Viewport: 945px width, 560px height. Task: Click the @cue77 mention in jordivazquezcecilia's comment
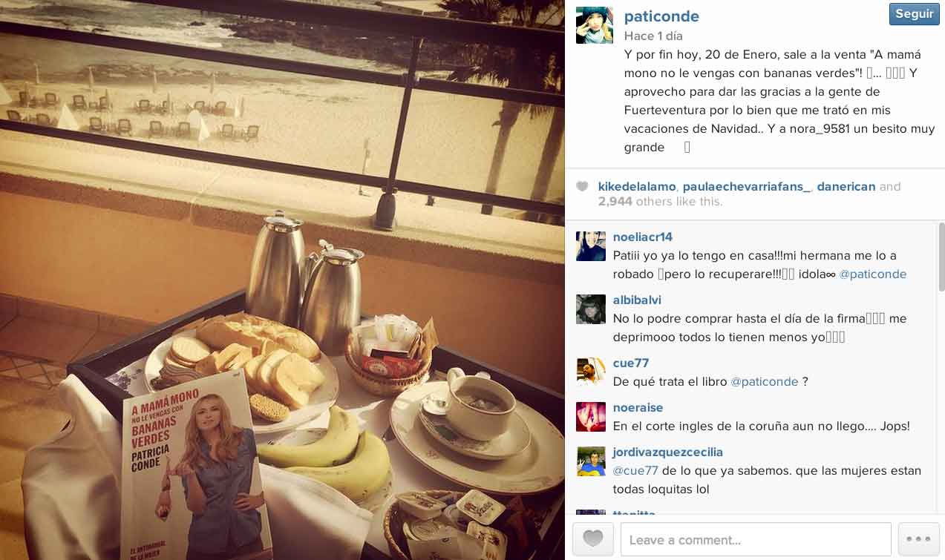pos(635,471)
